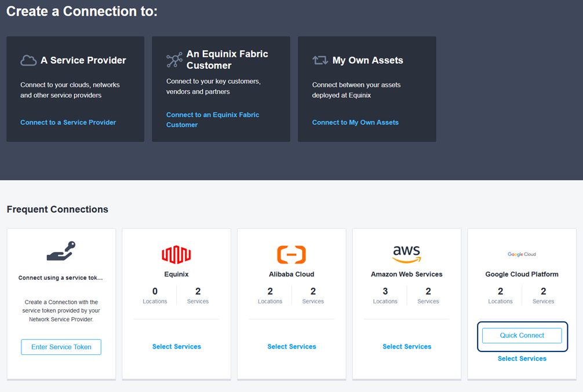Viewport: 583px width, 392px height.
Task: Click the Connect to your key customers description
Action: pos(213,86)
